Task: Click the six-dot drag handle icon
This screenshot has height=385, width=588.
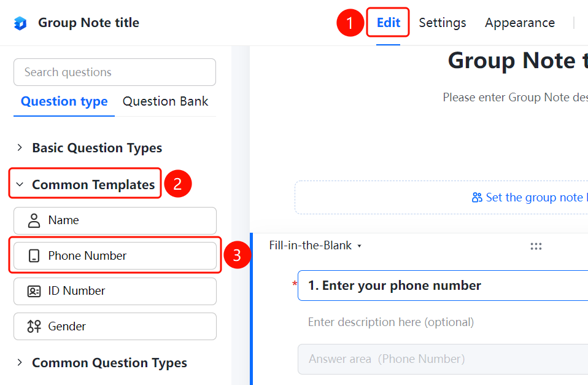Action: coord(536,246)
